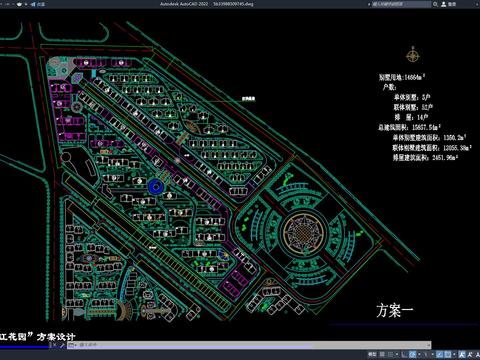Click the annotation visibility icon beside annotation scale
The width and height of the screenshot is (480, 360).
coord(470,354)
